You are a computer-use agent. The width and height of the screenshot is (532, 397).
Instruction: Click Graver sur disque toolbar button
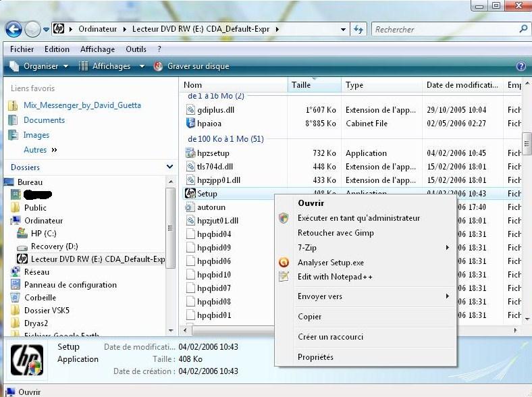click(192, 66)
